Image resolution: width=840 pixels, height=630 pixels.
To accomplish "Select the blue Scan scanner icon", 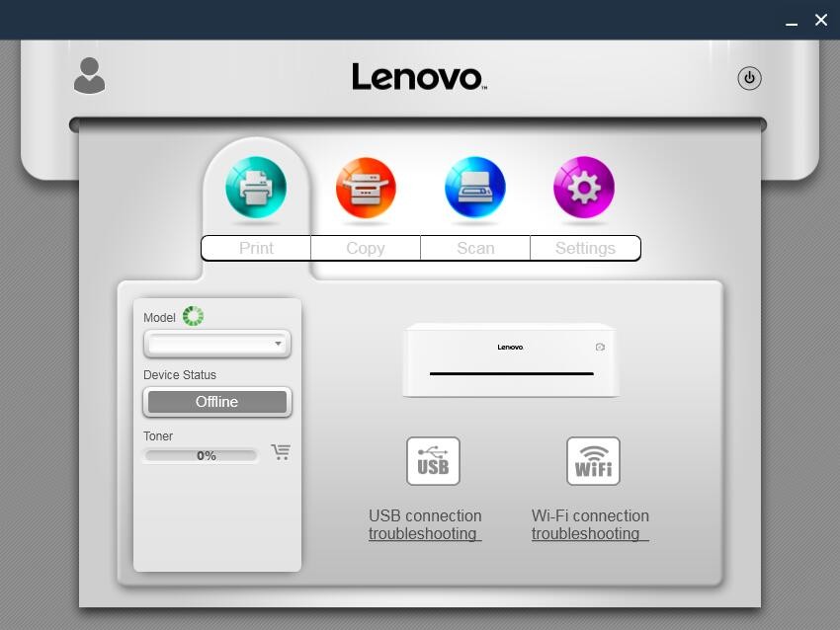I will (475, 187).
